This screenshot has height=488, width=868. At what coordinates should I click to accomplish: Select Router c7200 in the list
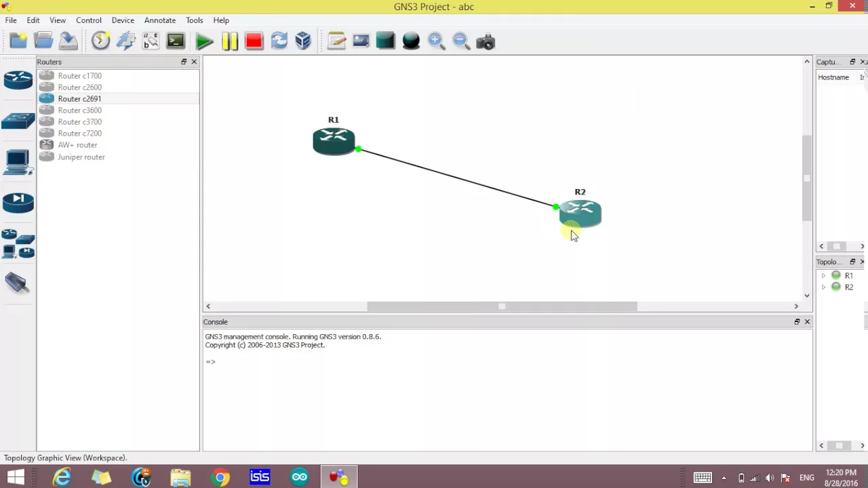(118, 134)
